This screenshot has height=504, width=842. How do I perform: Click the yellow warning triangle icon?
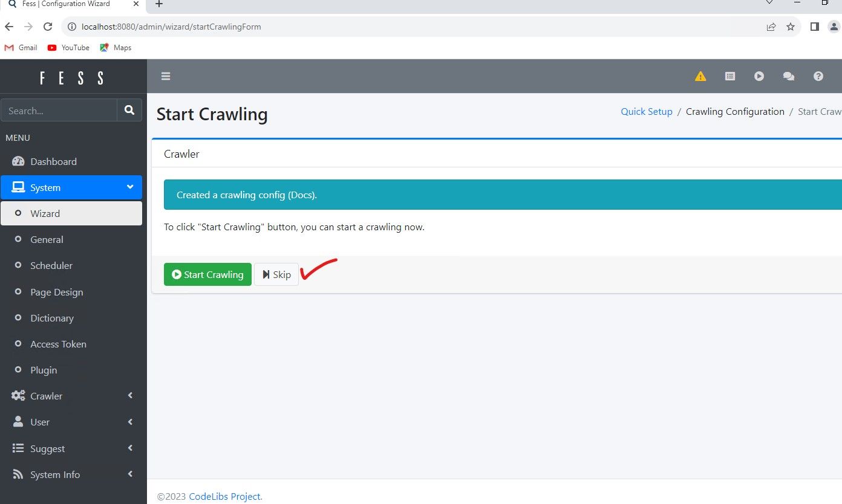tap(700, 76)
